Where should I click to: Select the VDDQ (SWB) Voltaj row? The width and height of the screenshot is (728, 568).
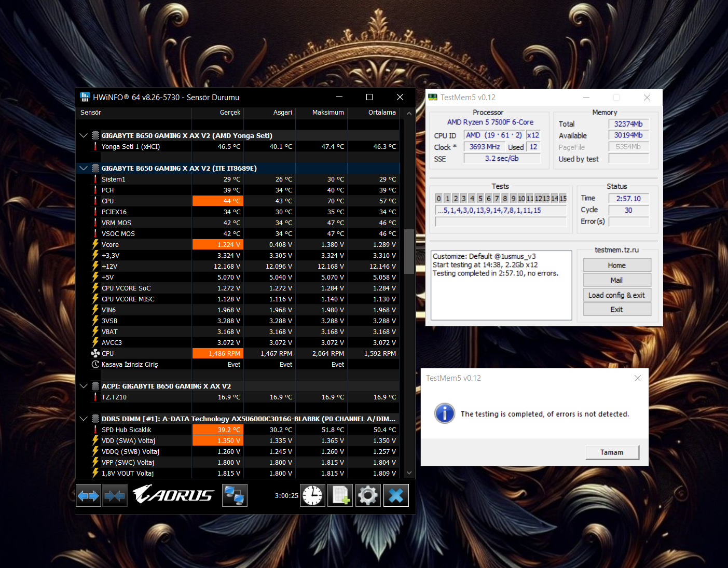[238, 451]
